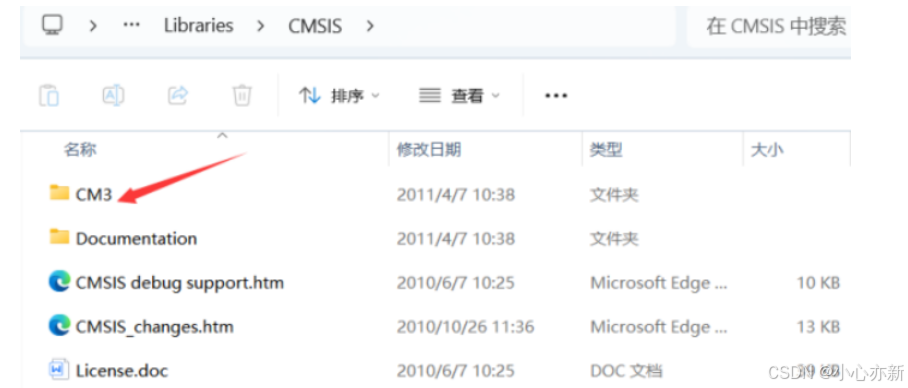The height and width of the screenshot is (388, 908).
Task: Sort by the 名称 column header
Action: pos(80,150)
